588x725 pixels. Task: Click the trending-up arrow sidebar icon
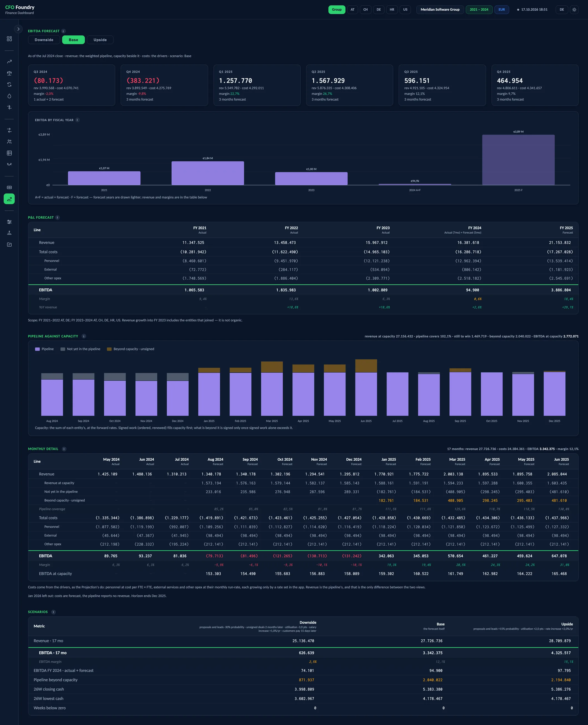[9, 62]
